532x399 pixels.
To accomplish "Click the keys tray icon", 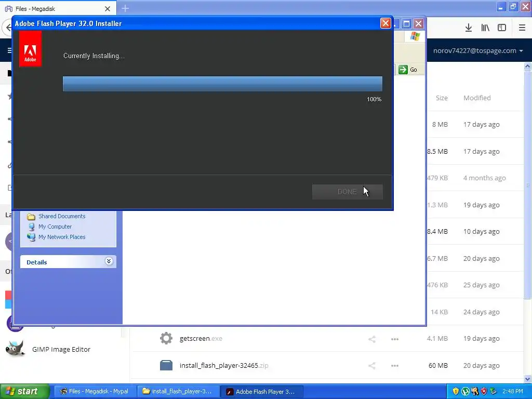I will [475, 391].
